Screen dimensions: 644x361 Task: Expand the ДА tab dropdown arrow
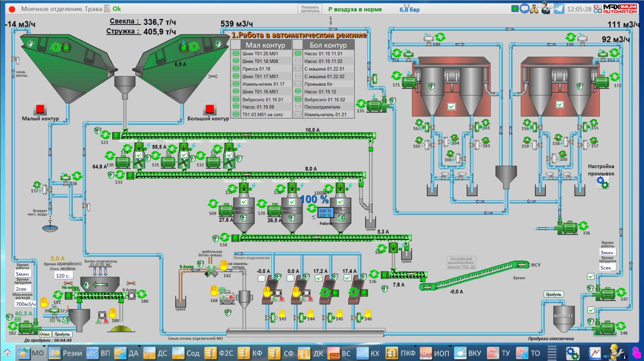tap(139, 346)
